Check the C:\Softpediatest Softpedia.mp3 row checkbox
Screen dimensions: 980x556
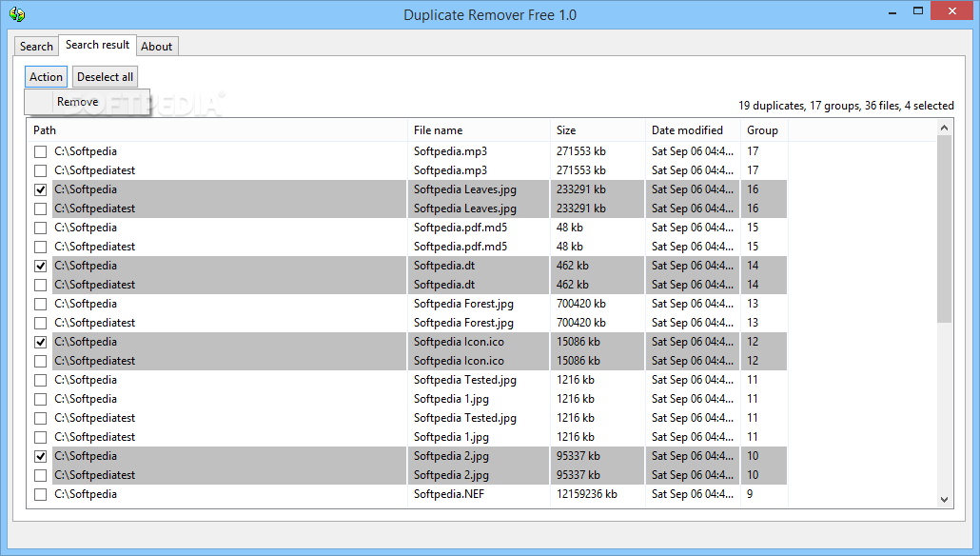41,170
